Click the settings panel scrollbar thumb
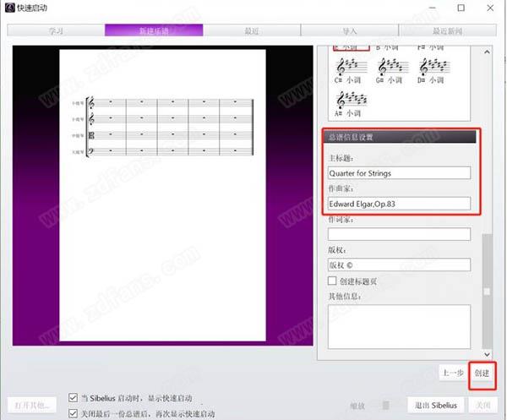The height and width of the screenshot is (420, 507). [x=487, y=291]
